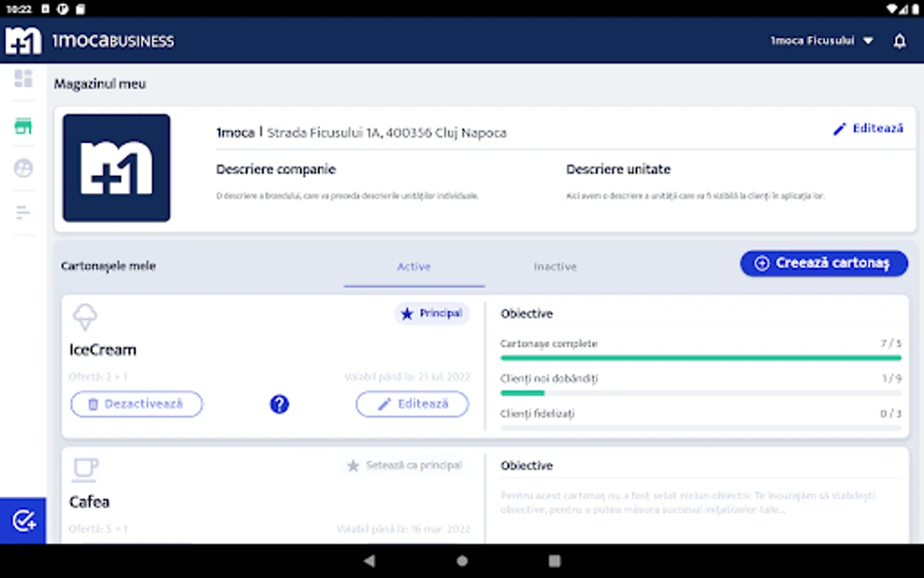Click the Cartonașe complete progress bar
Screen dimensions: 924x578
click(701, 358)
